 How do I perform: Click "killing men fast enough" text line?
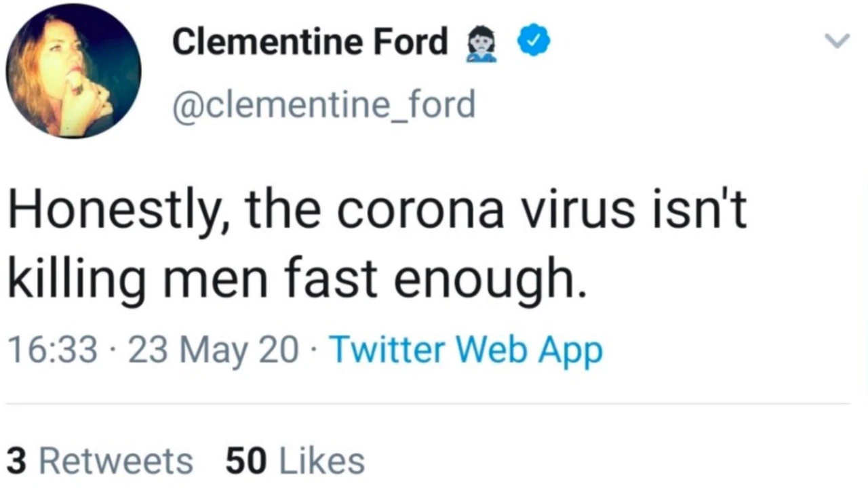pos(295,279)
